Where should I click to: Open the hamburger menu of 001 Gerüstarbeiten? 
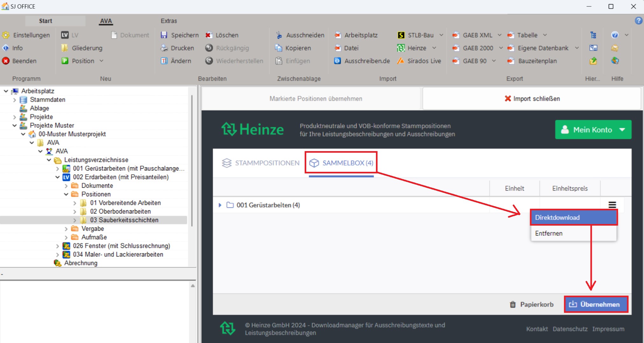click(612, 205)
